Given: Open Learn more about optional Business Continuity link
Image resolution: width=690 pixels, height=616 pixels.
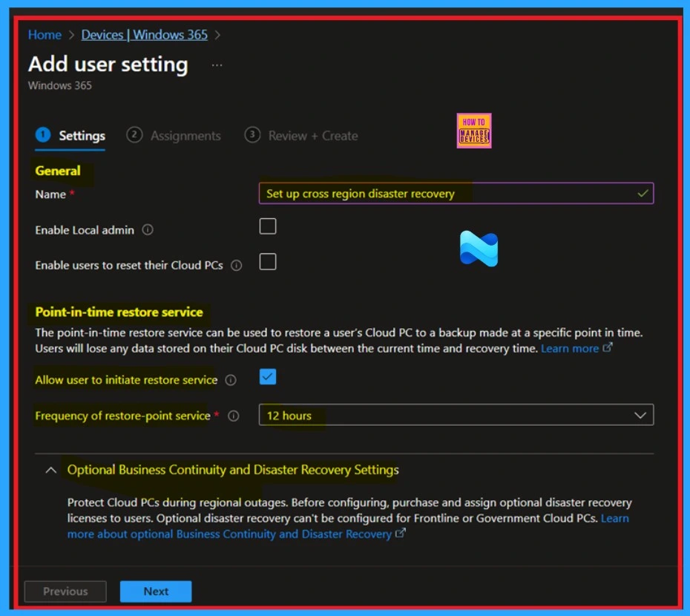Looking at the screenshot, I should [x=348, y=526].
